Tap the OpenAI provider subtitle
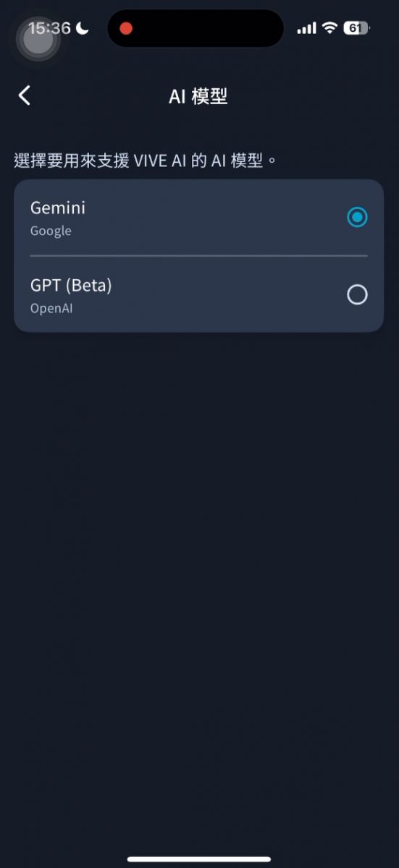The height and width of the screenshot is (868, 399). [51, 308]
